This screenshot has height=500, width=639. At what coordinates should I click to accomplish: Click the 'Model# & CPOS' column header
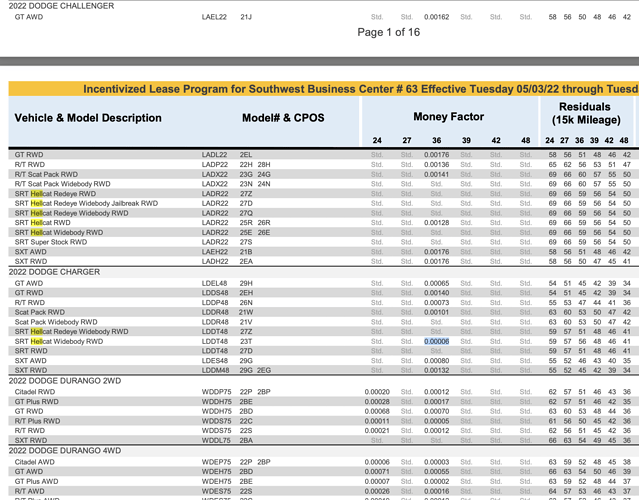pyautogui.click(x=283, y=118)
